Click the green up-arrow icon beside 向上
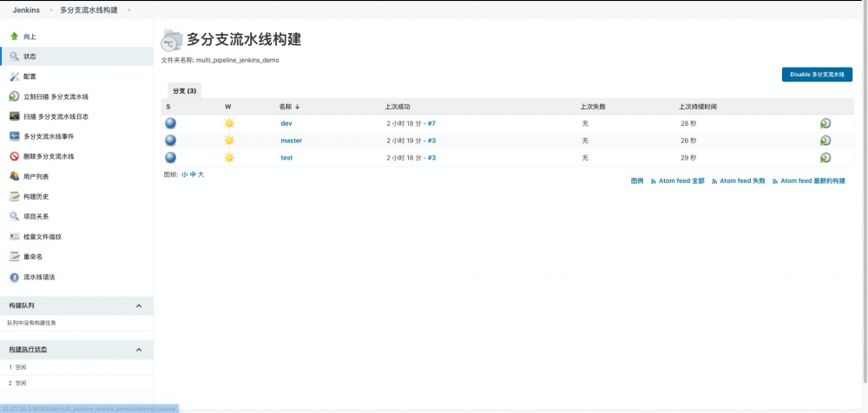This screenshot has height=413, width=868. pos(15,36)
